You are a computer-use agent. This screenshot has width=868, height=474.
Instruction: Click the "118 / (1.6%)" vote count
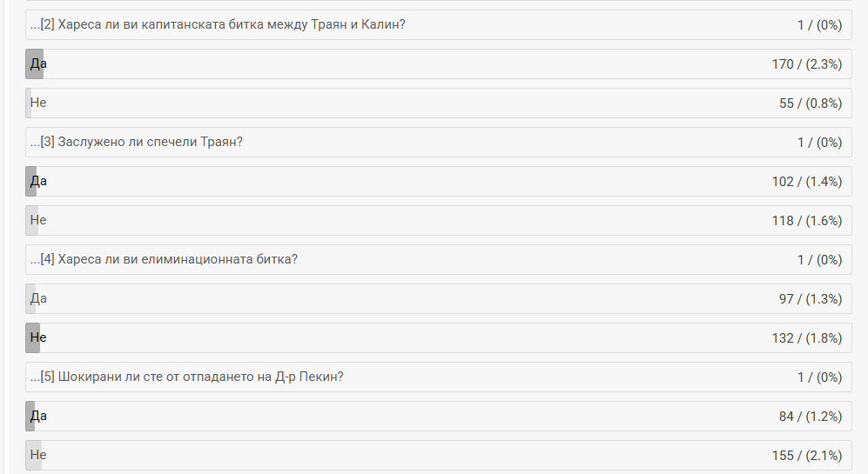coord(806,221)
